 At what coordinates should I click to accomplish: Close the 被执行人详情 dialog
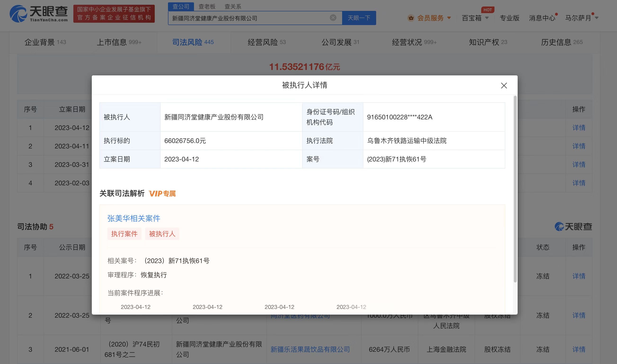504,86
